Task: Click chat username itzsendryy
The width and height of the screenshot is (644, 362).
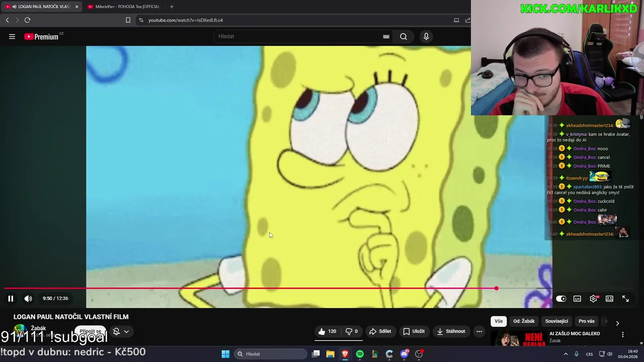Action: (577, 178)
